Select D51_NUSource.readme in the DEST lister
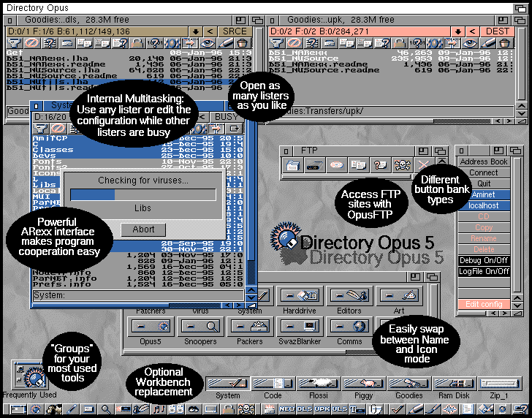This screenshot has width=532, height=418. tap(392, 70)
